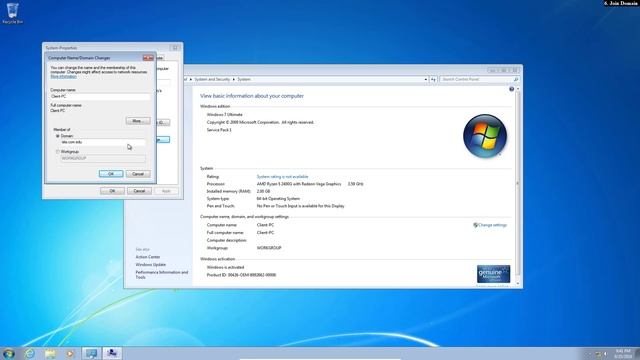This screenshot has width=640, height=360.
Task: Open the Windows Start menu
Action: [8, 353]
